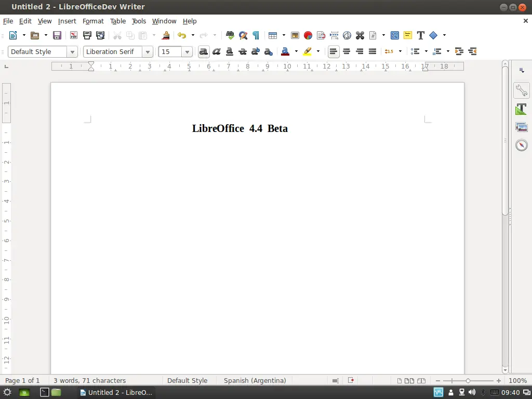Insert a special character
The width and height of the screenshot is (532, 399).
[360, 35]
